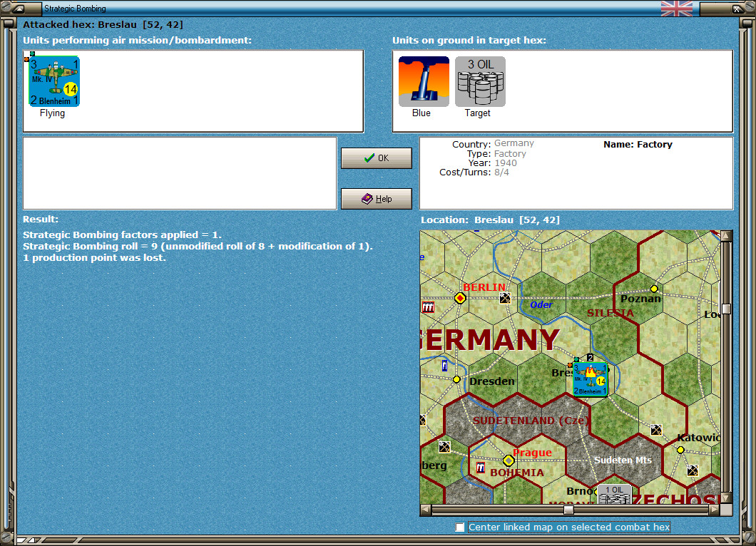
Task: Click the SUDETENLAND (Cze) region label
Action: pyautogui.click(x=531, y=421)
